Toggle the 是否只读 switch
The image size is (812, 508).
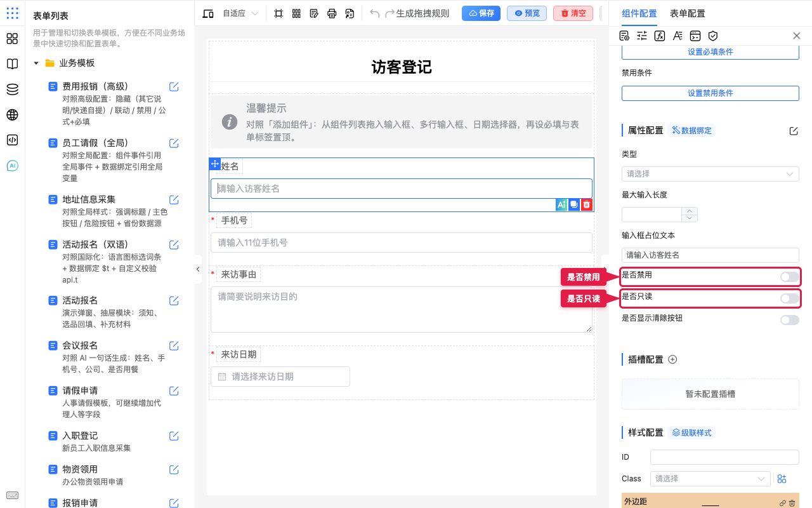tap(790, 298)
